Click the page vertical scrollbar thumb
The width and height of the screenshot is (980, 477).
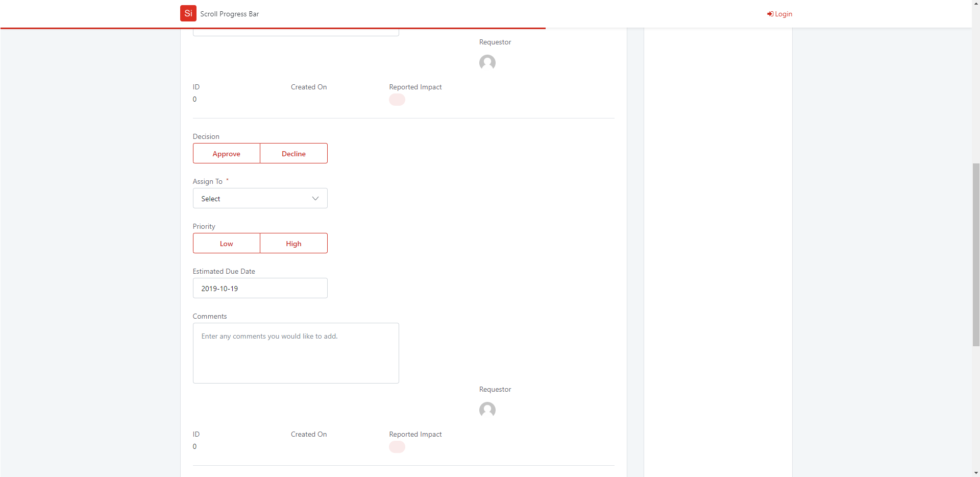976,255
